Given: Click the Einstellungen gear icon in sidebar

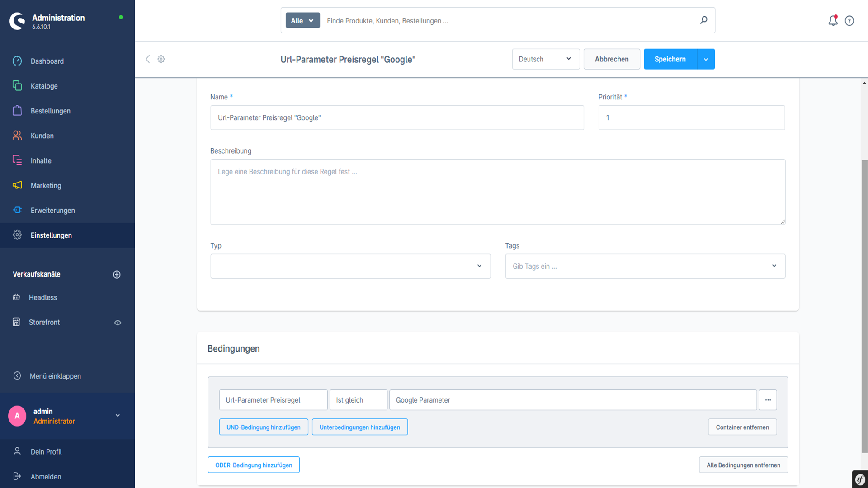Looking at the screenshot, I should pyautogui.click(x=17, y=235).
